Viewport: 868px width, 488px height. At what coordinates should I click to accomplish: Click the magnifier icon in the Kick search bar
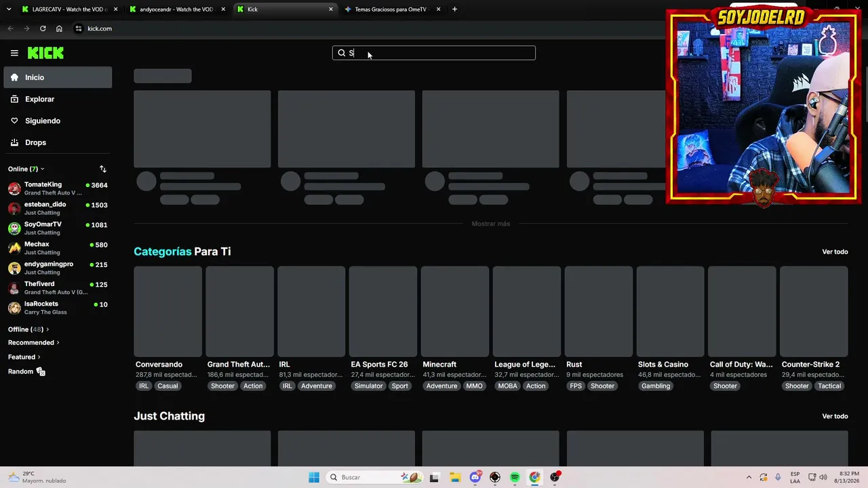coord(342,53)
